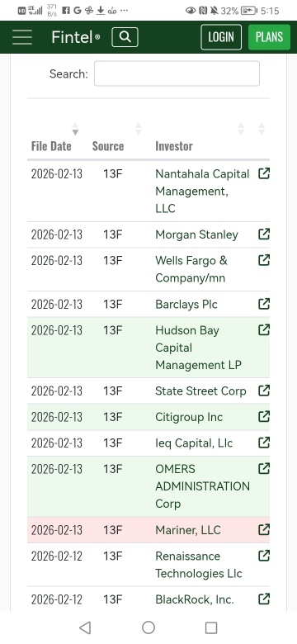
Task: Focus the table Search input field
Action: [177, 73]
